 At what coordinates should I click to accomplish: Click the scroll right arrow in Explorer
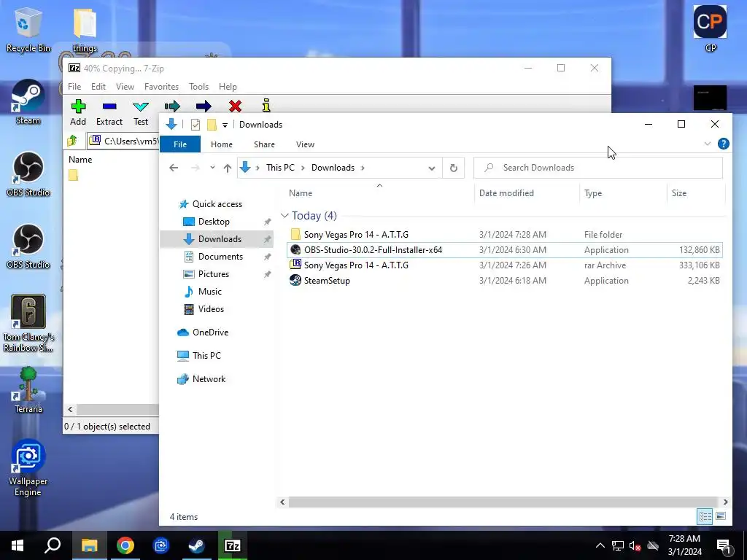(725, 502)
